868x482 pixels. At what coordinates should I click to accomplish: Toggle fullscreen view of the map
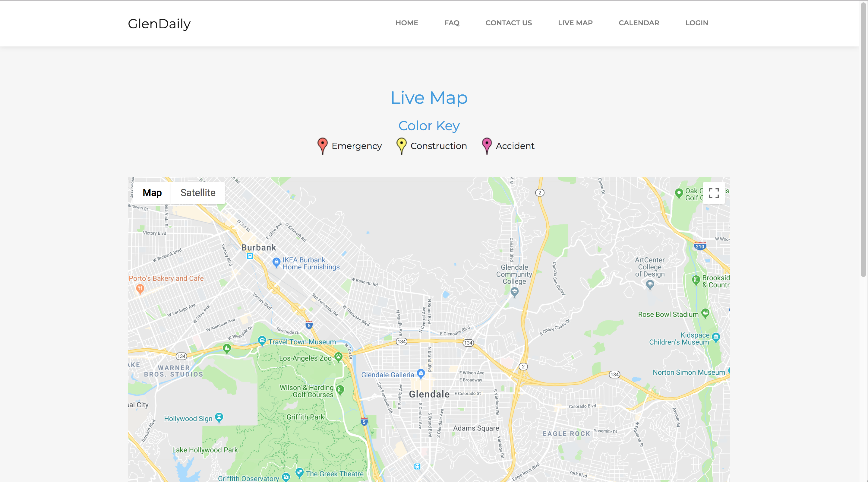[714, 193]
